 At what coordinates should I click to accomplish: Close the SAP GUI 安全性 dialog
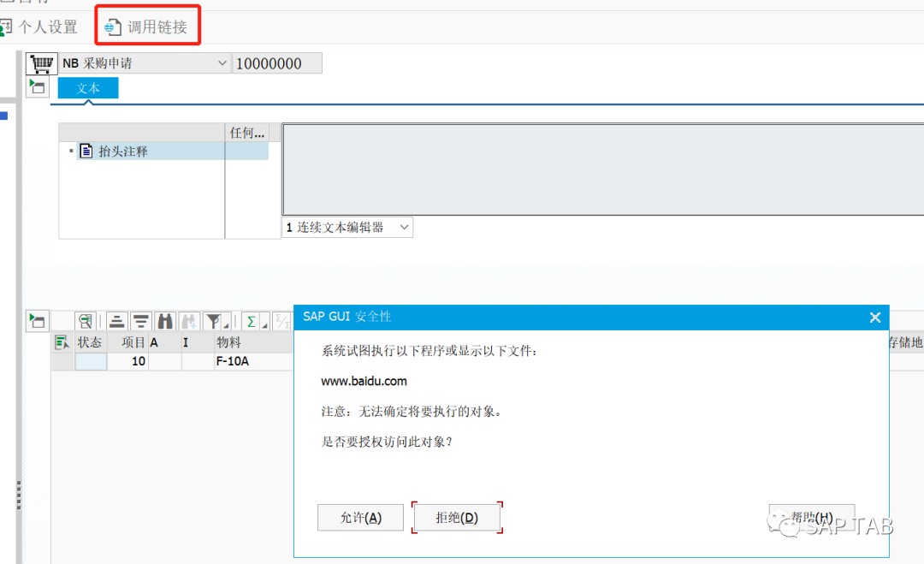tap(875, 318)
